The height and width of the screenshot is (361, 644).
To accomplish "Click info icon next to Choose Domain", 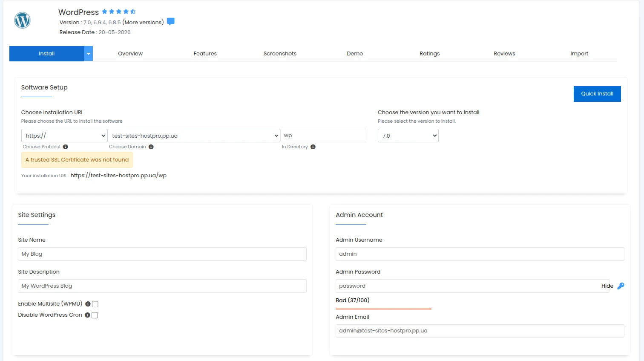I will click(x=151, y=147).
